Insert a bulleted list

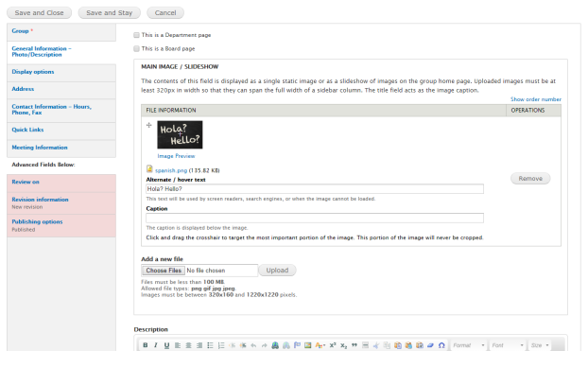point(210,345)
